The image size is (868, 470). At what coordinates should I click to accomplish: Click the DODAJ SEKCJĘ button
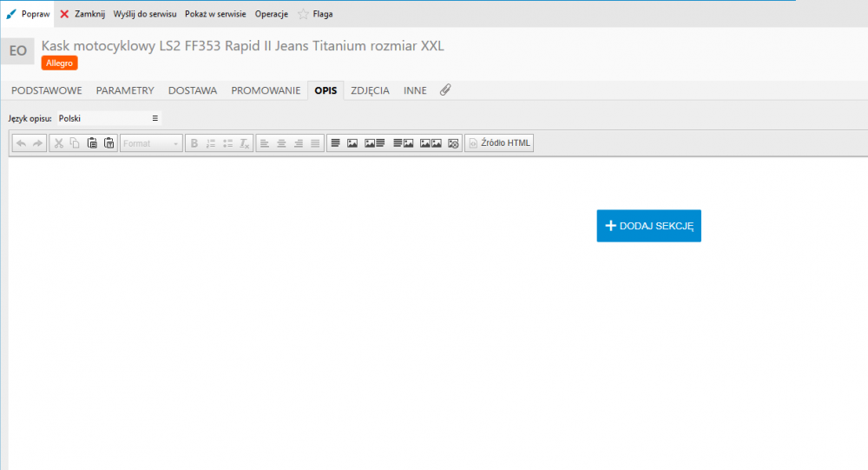pos(648,226)
